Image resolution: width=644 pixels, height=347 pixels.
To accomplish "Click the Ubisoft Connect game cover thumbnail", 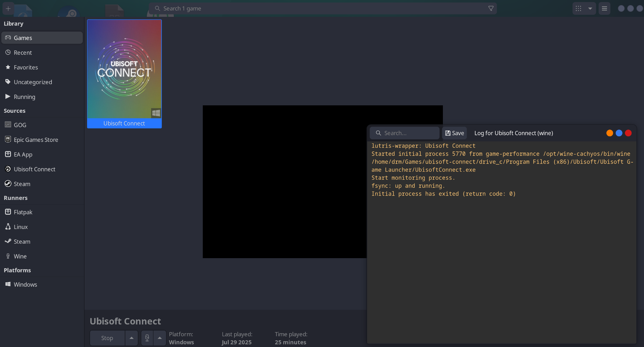I will (x=124, y=69).
